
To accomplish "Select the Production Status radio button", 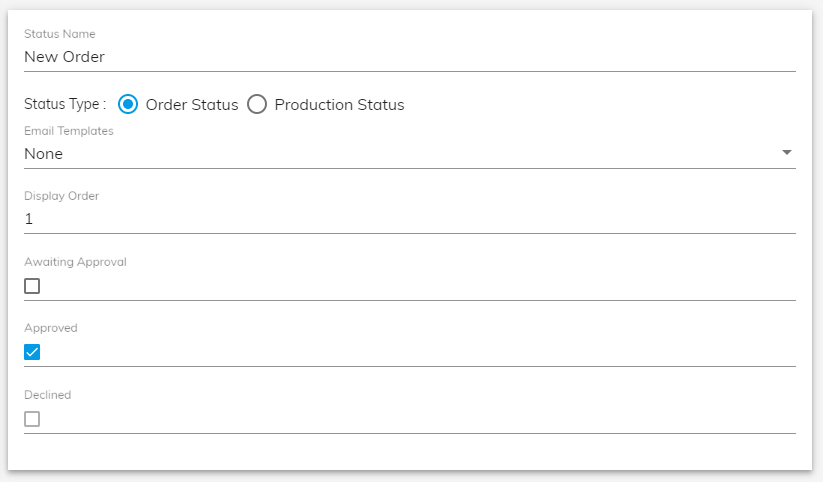I will pos(257,104).
